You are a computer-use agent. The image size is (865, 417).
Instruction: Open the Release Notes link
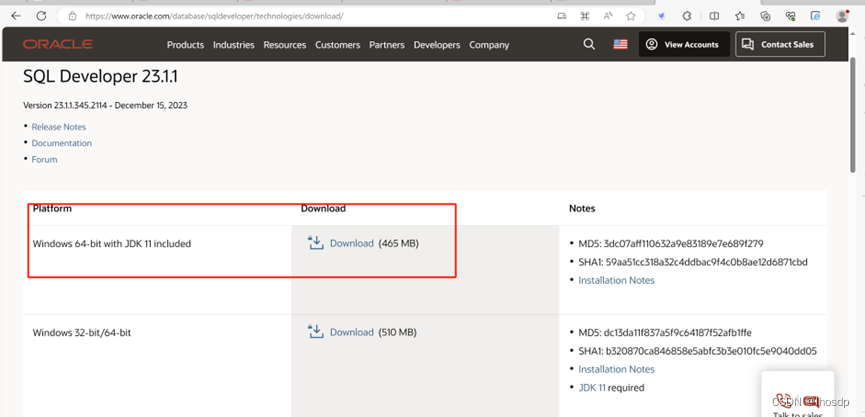point(58,127)
